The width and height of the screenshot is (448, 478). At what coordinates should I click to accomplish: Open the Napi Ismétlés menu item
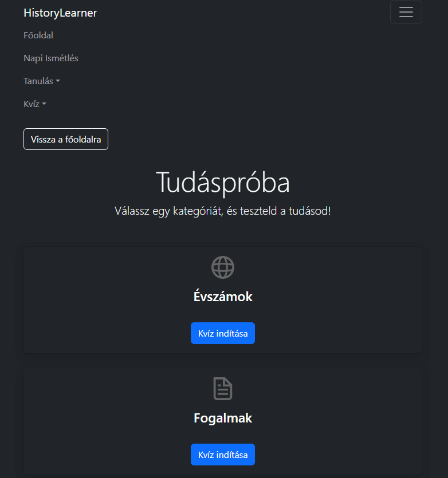point(51,58)
